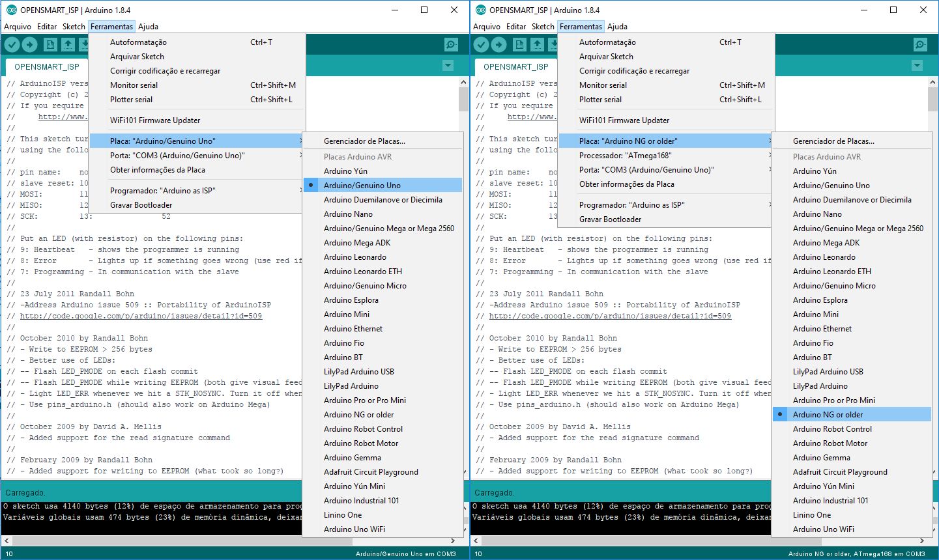Click Gravar Bootloader in right window menu
Screen dimensions: 939x560
[666, 219]
